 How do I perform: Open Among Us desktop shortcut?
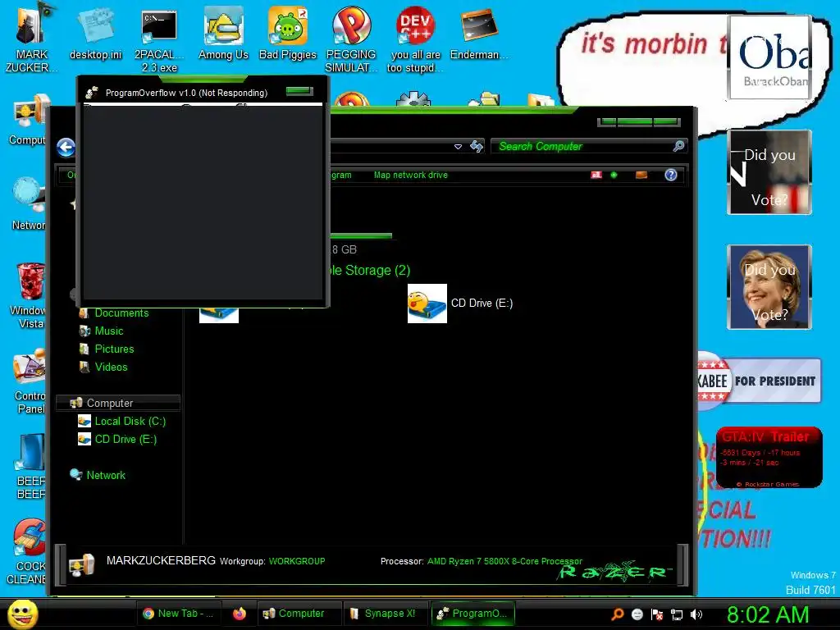[223, 33]
